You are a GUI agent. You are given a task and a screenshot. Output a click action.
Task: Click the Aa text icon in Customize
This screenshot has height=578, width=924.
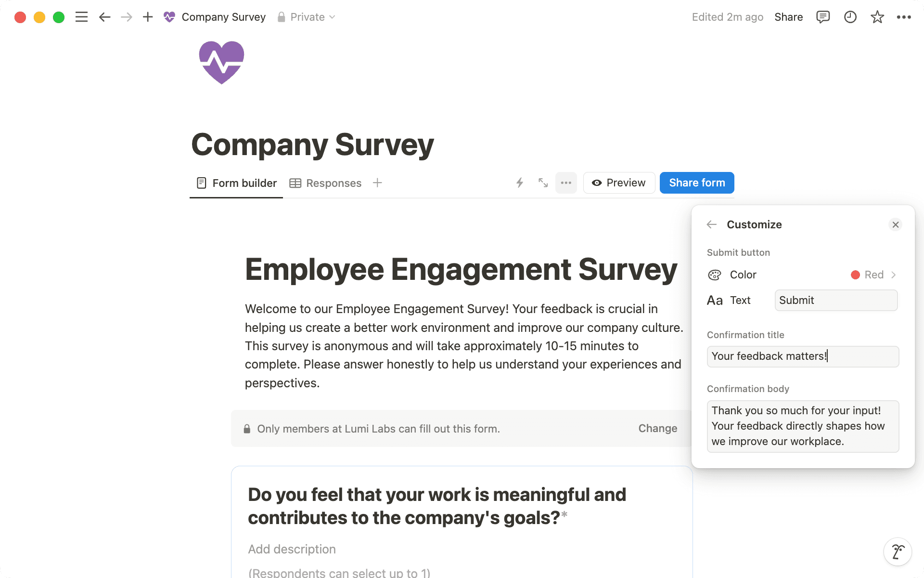click(715, 300)
